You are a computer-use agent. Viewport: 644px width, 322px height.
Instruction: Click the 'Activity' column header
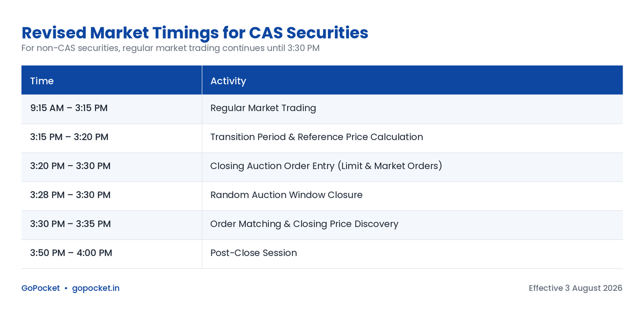tap(412, 80)
